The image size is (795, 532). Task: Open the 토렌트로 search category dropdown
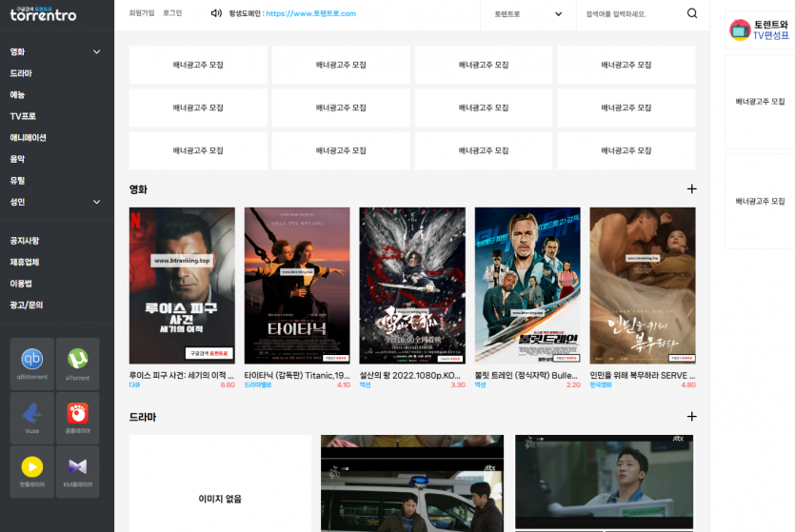[x=527, y=14]
